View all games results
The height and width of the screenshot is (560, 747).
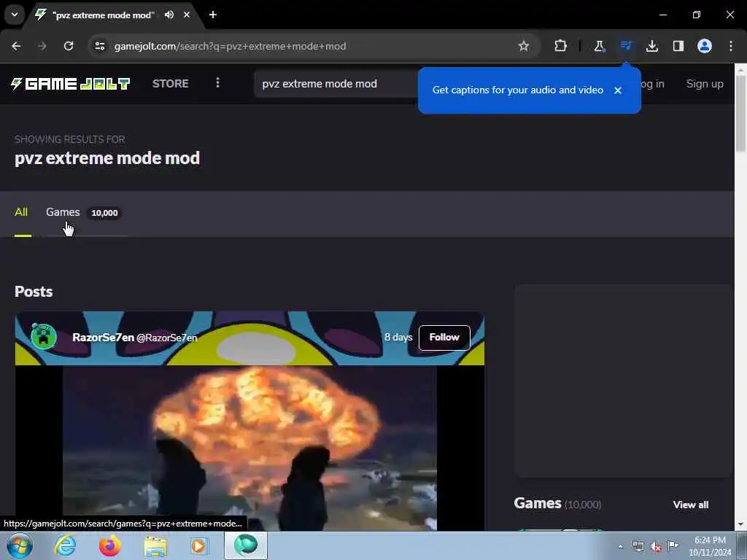tap(690, 505)
